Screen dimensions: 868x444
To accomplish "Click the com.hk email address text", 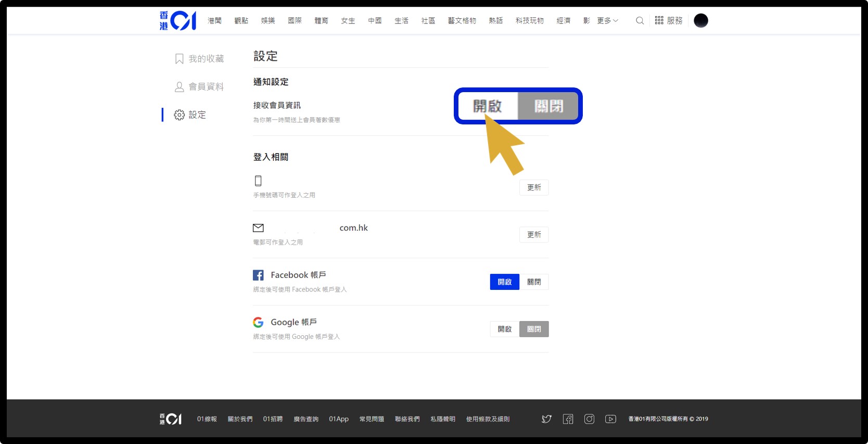I will coord(354,228).
